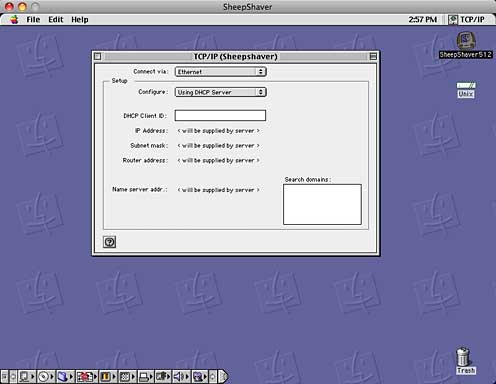Image resolution: width=496 pixels, height=384 pixels.
Task: Click the TCP/IP window close box
Action: click(97, 56)
